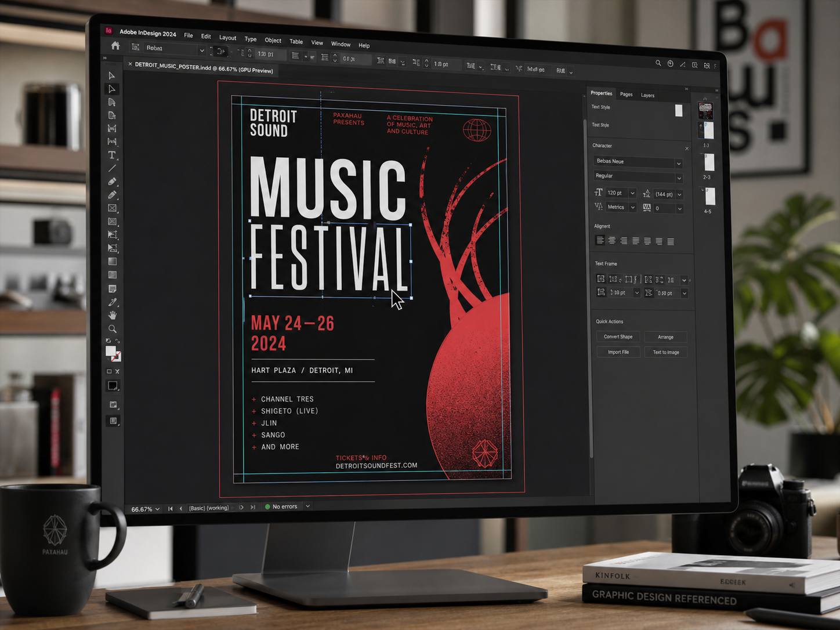Go to last page arrow

tap(253, 507)
